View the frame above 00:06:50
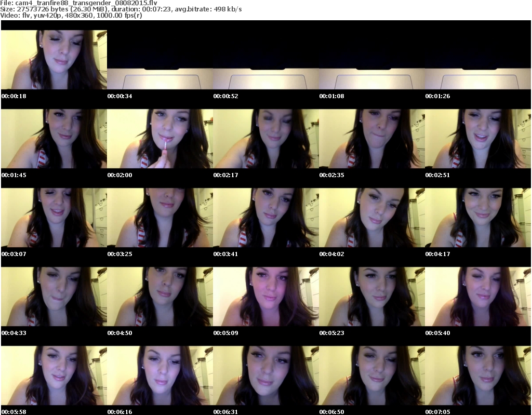The width and height of the screenshot is (532, 415). pyautogui.click(x=371, y=376)
